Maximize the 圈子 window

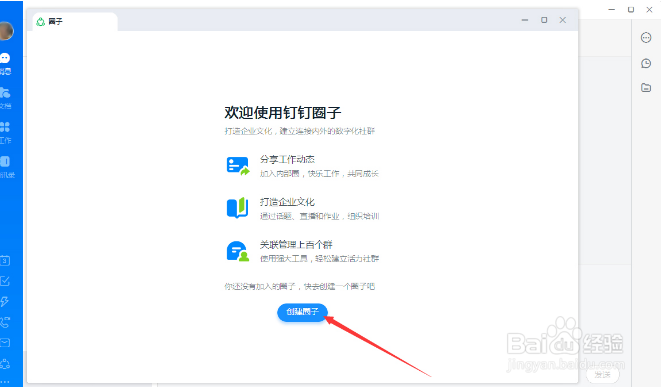pos(544,20)
